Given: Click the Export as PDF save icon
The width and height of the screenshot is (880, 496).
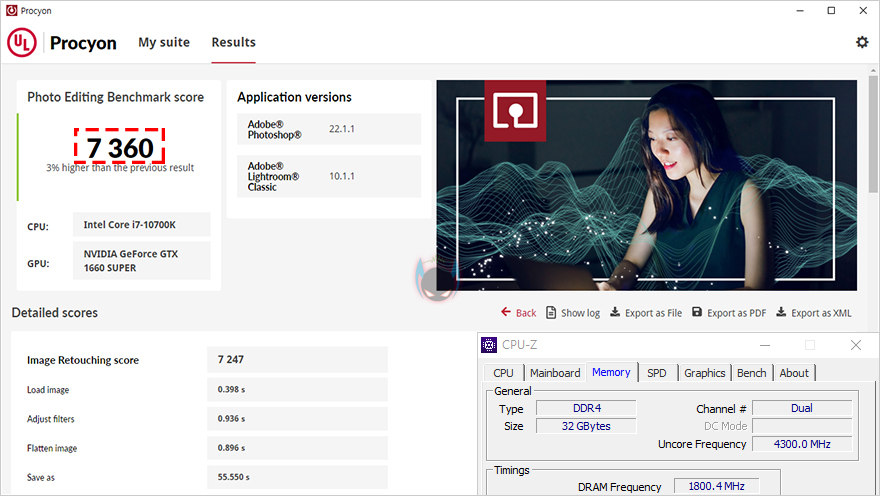Looking at the screenshot, I should click(x=696, y=312).
